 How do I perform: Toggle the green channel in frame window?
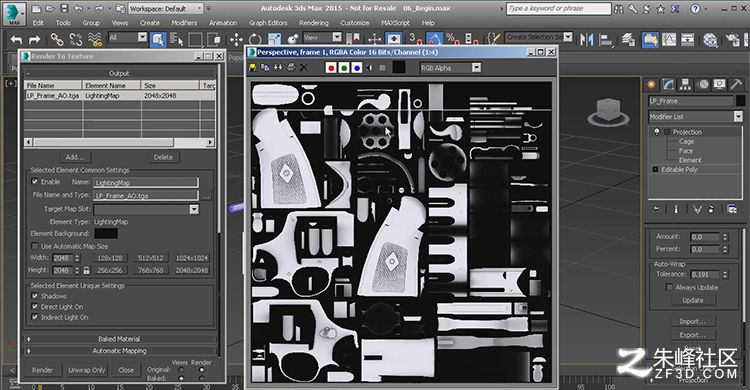[x=343, y=68]
